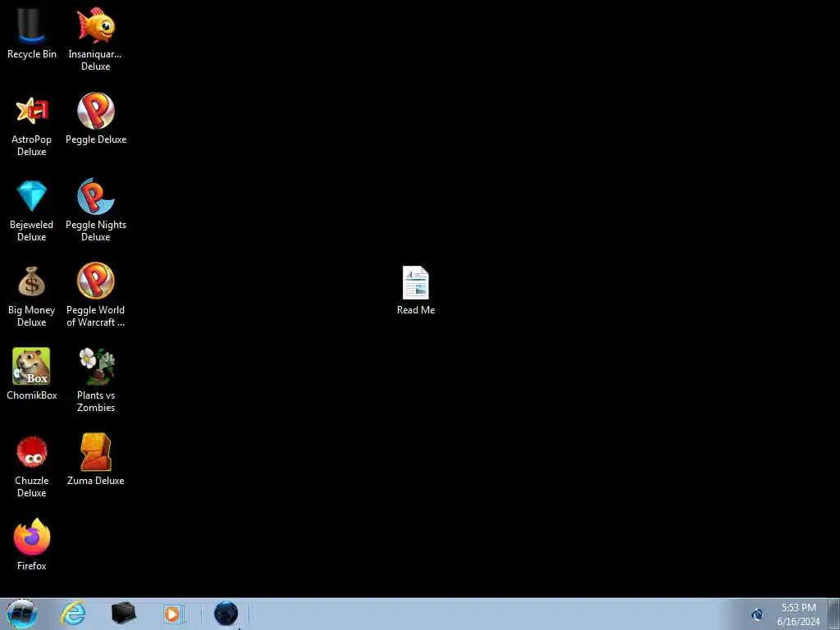Select the Plants vs Zombies icon
This screenshot has width=840, height=630.
point(96,367)
